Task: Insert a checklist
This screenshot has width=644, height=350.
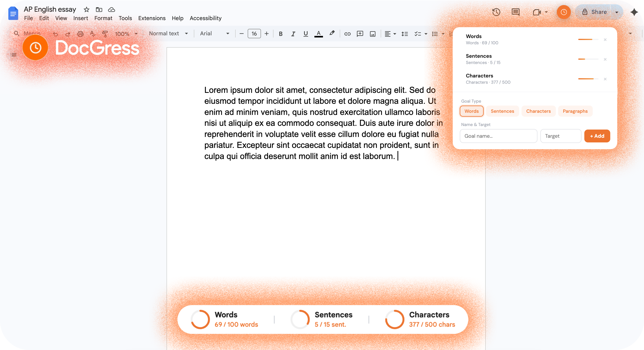Action: [418, 34]
